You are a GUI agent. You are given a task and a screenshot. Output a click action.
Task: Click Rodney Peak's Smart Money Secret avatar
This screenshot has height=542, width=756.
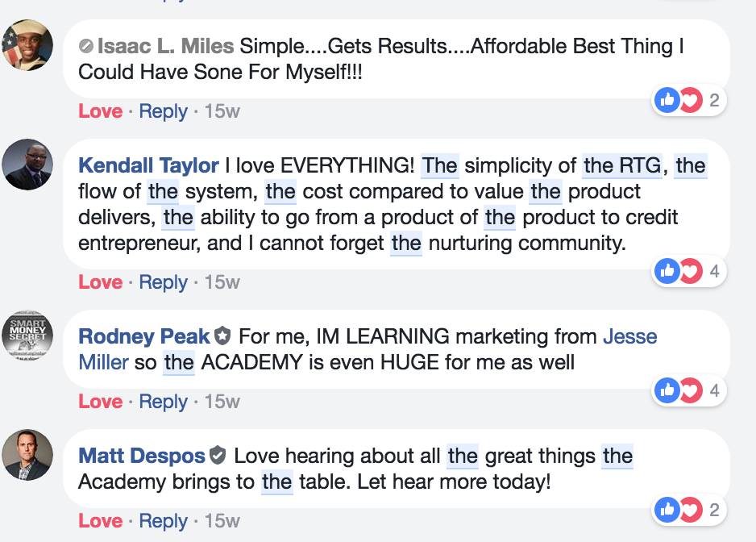click(x=28, y=336)
